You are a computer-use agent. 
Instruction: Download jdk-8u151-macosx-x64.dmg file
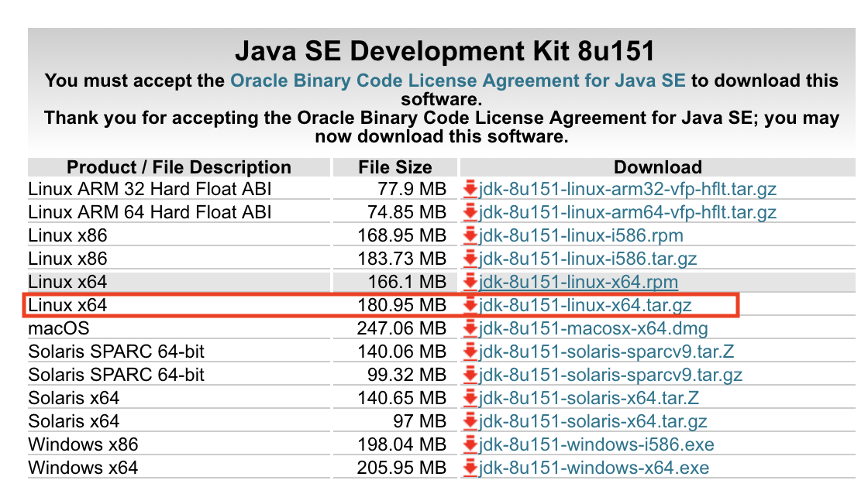click(x=594, y=328)
